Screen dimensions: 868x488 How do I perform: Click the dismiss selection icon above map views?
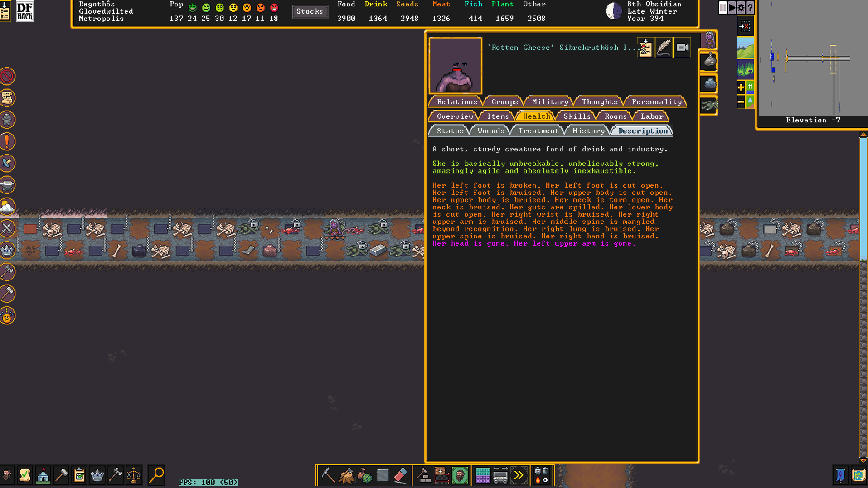click(745, 26)
